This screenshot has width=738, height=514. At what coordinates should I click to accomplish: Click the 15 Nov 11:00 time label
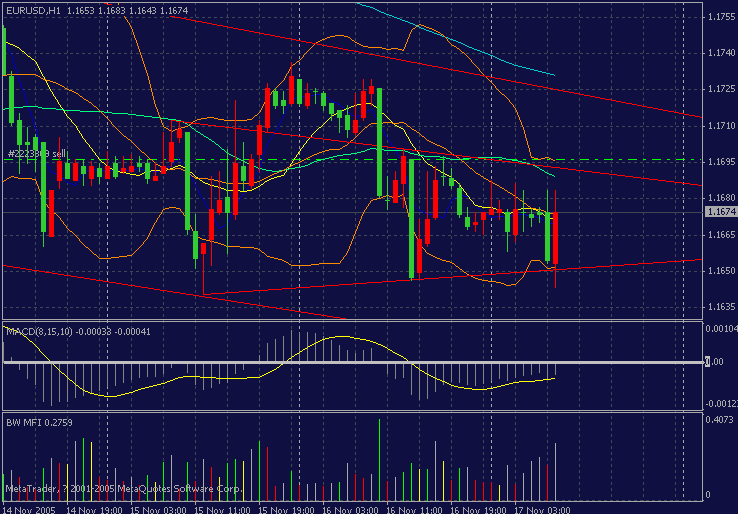click(x=222, y=510)
